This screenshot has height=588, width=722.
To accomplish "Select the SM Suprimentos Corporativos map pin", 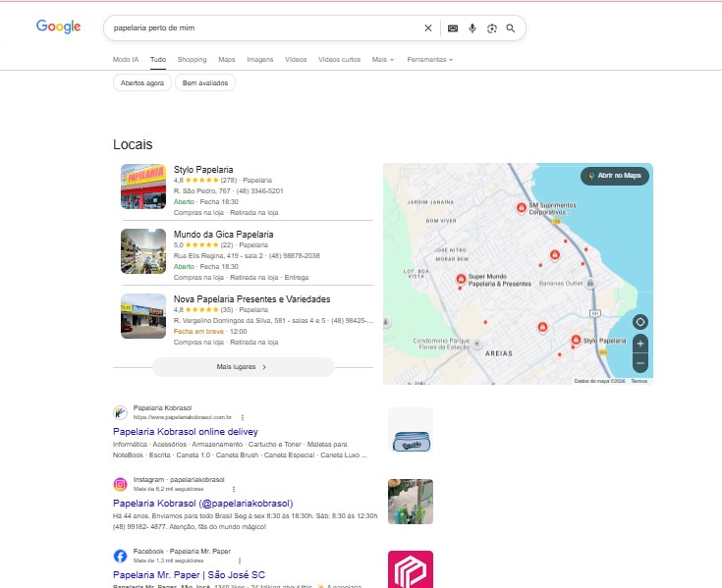I will pos(522,208).
